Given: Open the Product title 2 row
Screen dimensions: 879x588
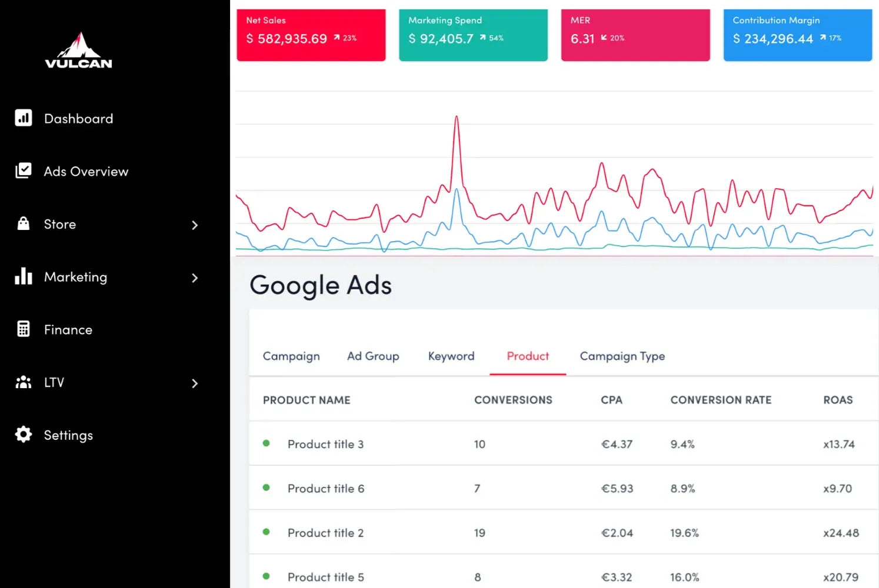Looking at the screenshot, I should coord(325,533).
